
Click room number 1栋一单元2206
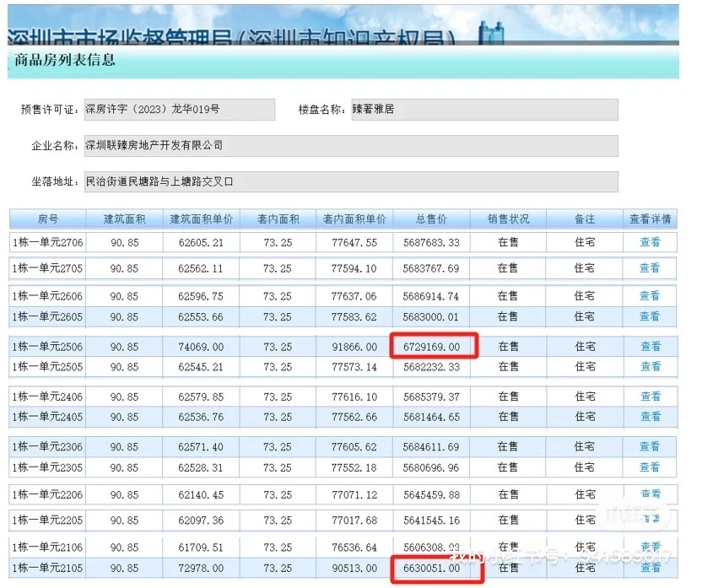point(47,495)
